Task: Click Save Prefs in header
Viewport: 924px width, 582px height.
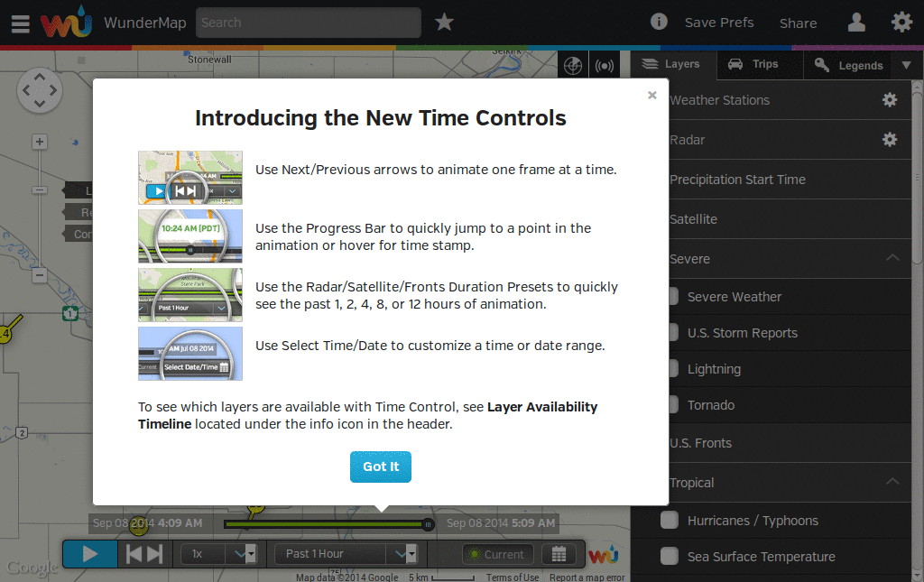Action: [719, 23]
